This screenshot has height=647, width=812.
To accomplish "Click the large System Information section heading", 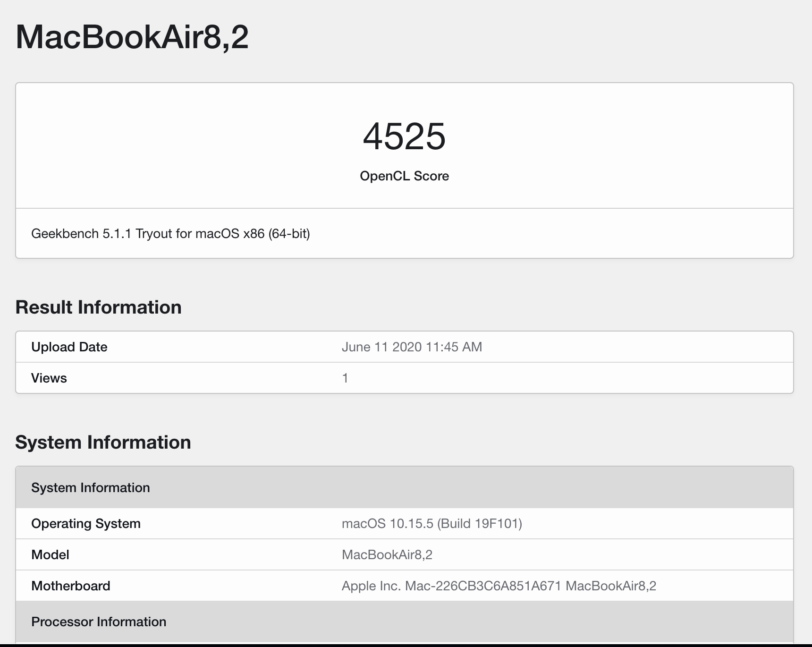I will 103,443.
